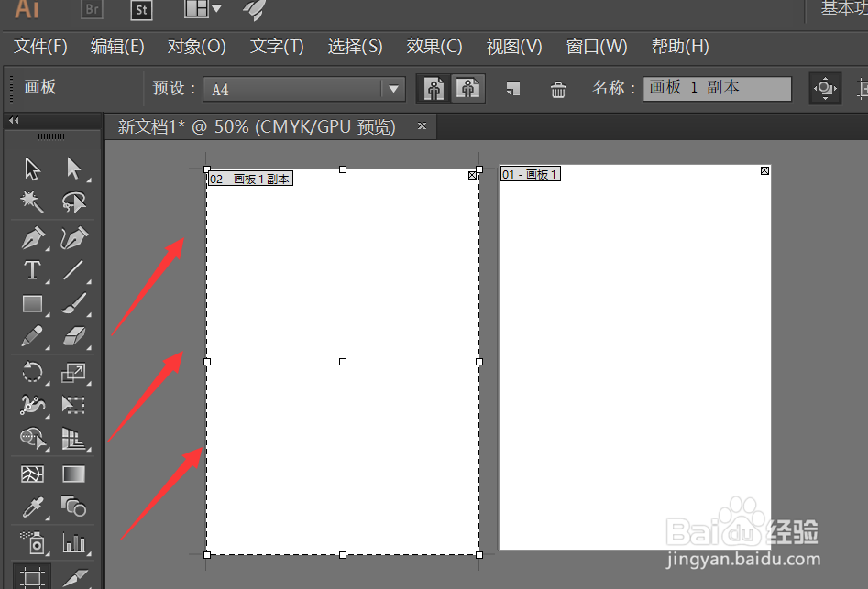This screenshot has width=868, height=589.
Task: Select the Scale tool
Action: pyautogui.click(x=73, y=372)
